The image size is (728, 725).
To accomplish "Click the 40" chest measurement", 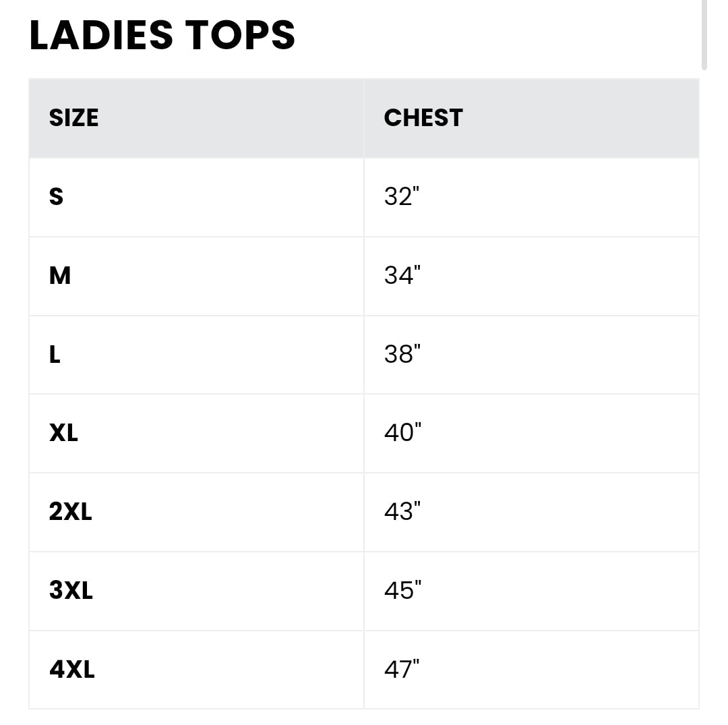I will 402,433.
